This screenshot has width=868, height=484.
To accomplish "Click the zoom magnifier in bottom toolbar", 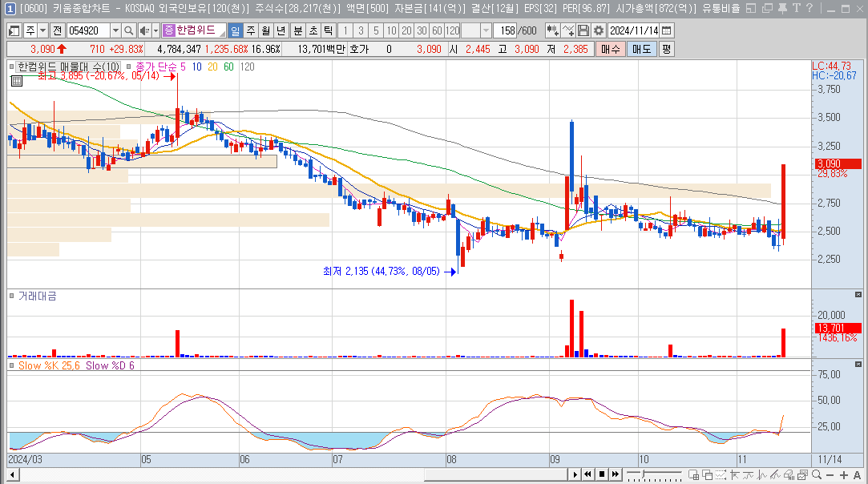I will pos(817,474).
